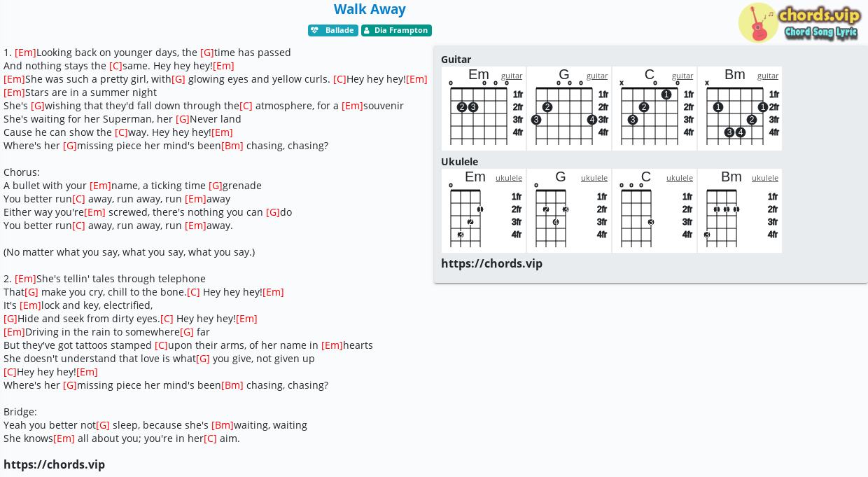View the G guitar chord diagram

click(569, 109)
